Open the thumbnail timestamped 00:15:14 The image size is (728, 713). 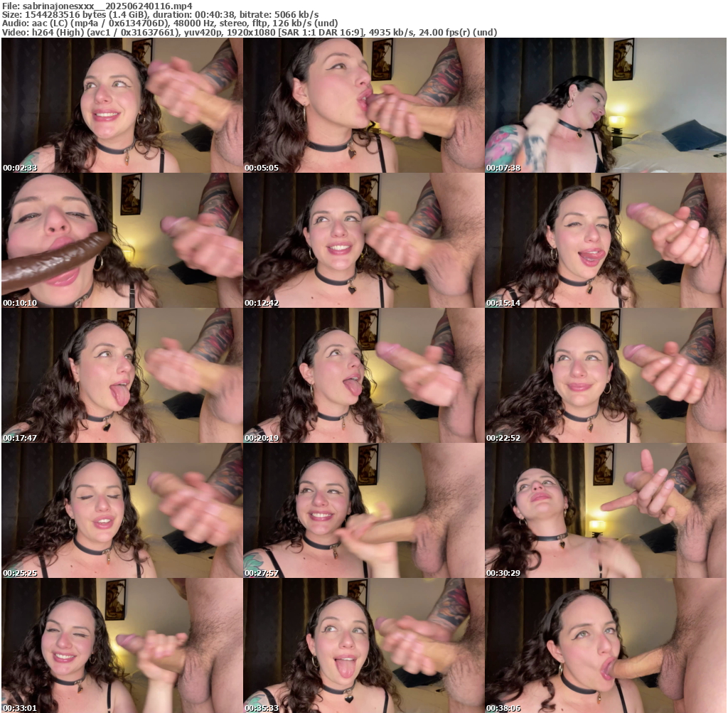pos(605,240)
